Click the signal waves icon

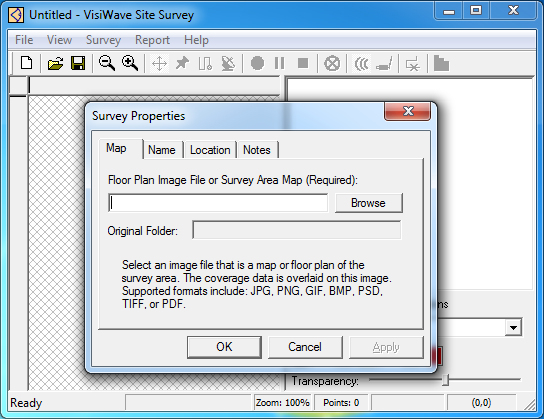click(361, 64)
